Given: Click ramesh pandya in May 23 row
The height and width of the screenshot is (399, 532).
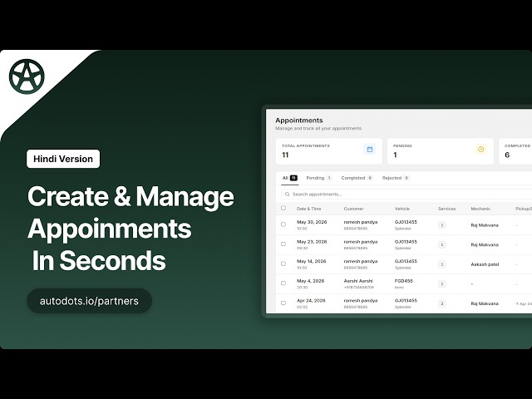Looking at the screenshot, I should (361, 242).
